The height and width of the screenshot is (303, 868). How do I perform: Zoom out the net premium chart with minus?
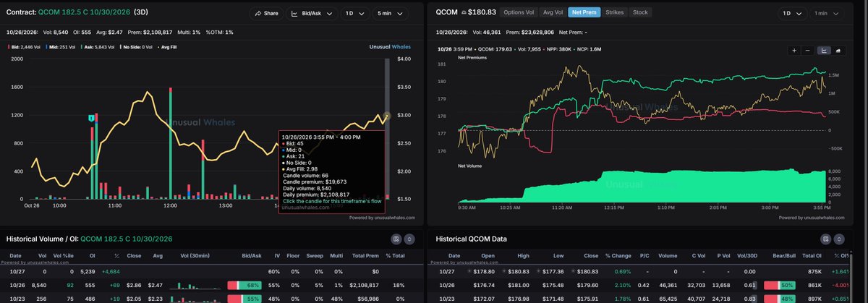click(x=808, y=50)
